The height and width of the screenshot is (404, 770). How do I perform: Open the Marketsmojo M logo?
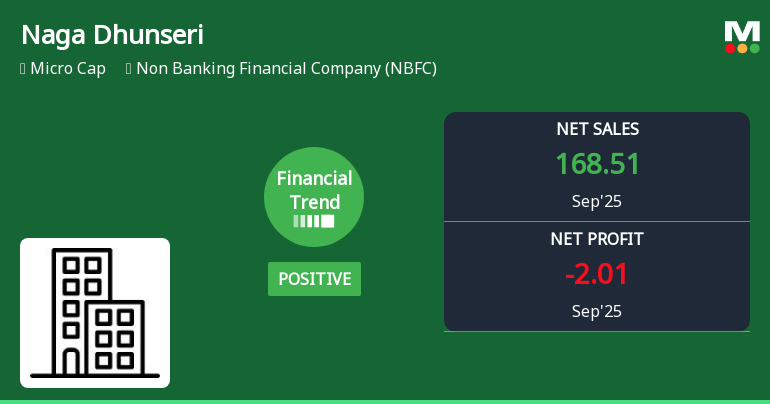[x=742, y=31]
